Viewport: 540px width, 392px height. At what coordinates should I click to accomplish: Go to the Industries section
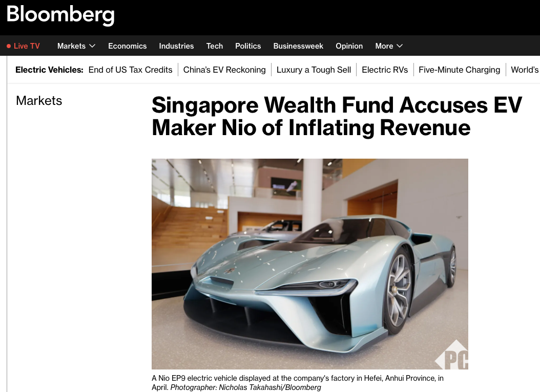[x=176, y=46]
